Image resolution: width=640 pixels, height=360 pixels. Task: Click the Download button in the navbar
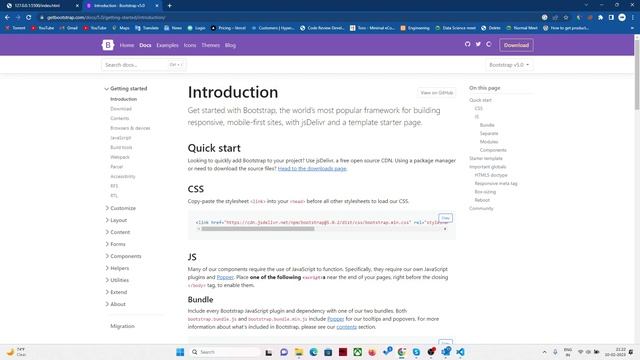point(516,45)
